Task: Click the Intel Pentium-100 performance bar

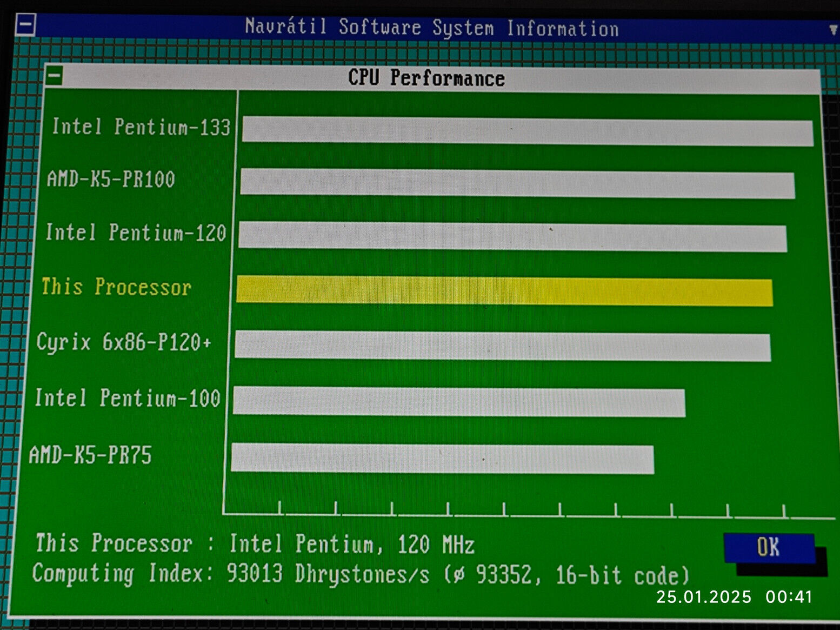Action: 459,402
